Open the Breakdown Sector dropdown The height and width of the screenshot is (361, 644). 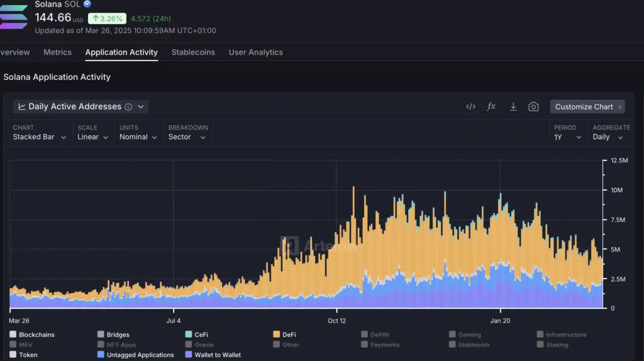click(x=187, y=137)
